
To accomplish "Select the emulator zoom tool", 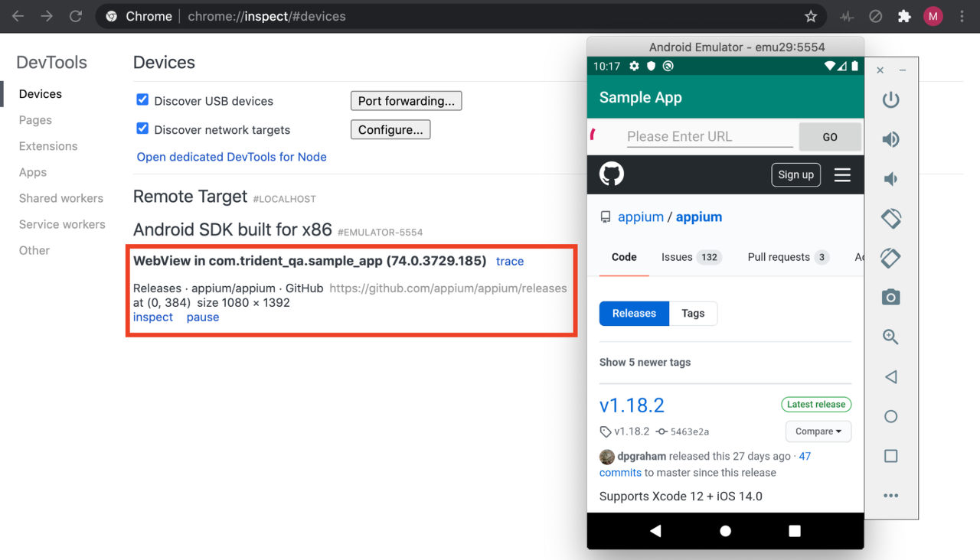I will coord(890,337).
